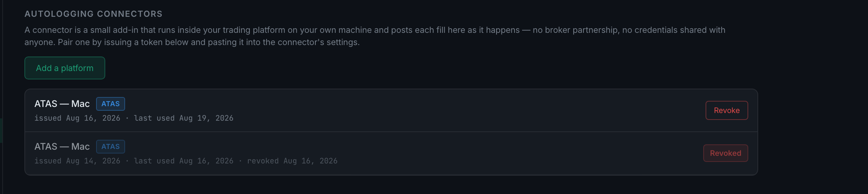Image resolution: width=868 pixels, height=194 pixels.
Task: Click the word 'Mac' in the active connector title
Action: (80, 104)
